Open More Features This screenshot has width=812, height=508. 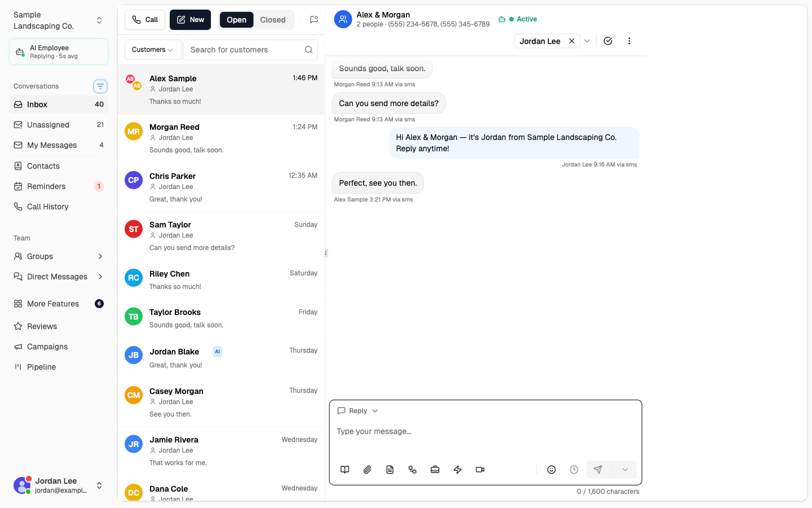pyautogui.click(x=59, y=304)
